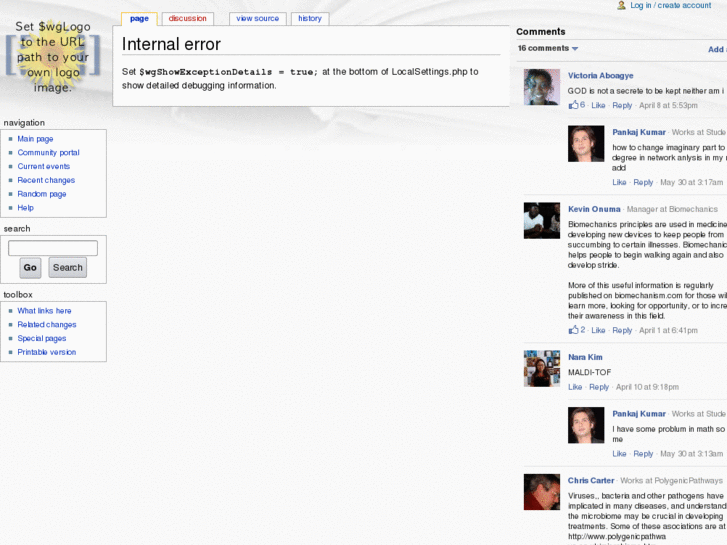Open What links here in toolbox
The width and height of the screenshot is (727, 545).
(45, 311)
